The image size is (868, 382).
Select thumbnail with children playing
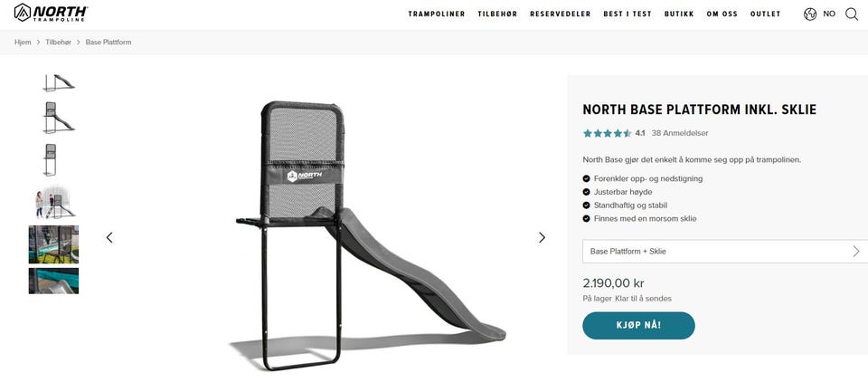coord(53,203)
